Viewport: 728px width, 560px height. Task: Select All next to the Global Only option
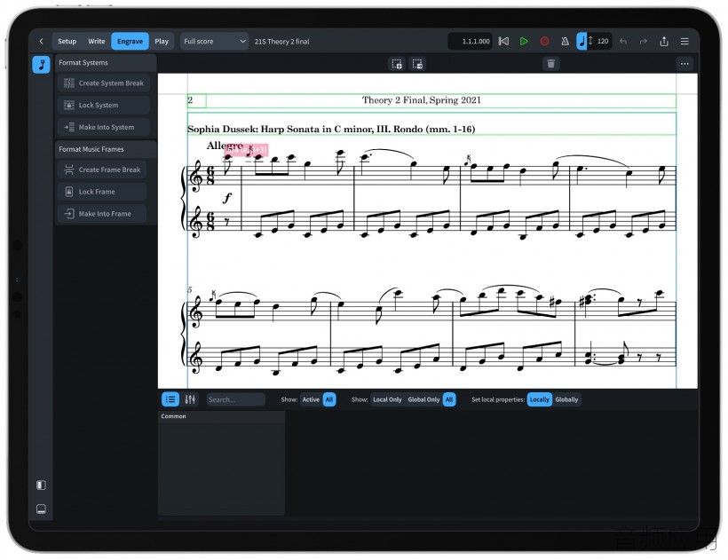pyautogui.click(x=449, y=399)
